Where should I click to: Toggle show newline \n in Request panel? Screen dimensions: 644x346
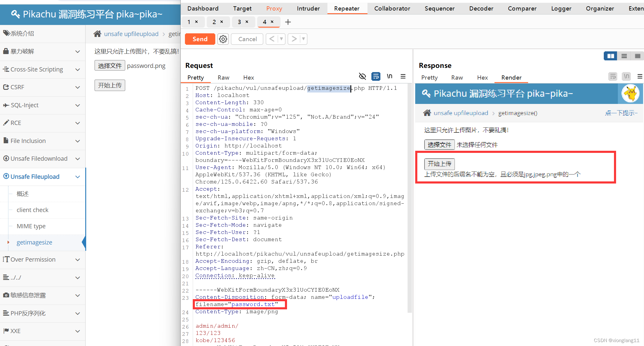click(389, 77)
